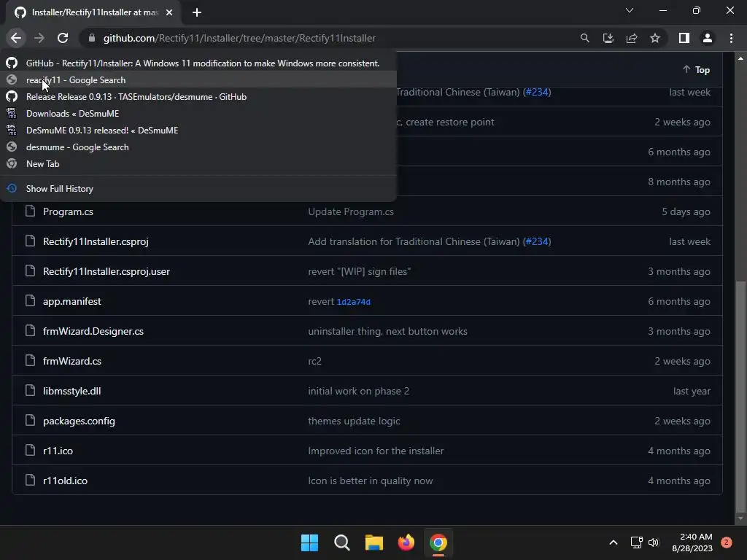Viewport: 747px width, 560px height.
Task: Bookmark this page with the star icon
Action: pyautogui.click(x=655, y=38)
